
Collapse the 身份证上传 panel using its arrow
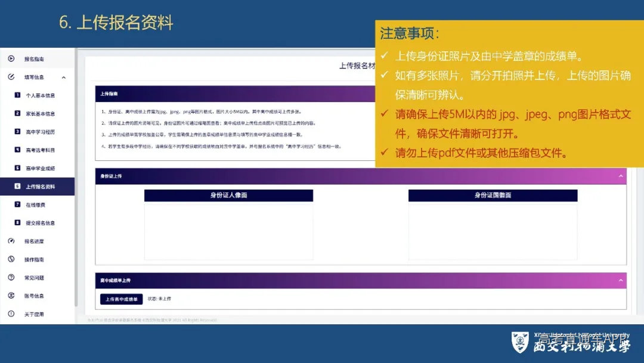pyautogui.click(x=620, y=177)
